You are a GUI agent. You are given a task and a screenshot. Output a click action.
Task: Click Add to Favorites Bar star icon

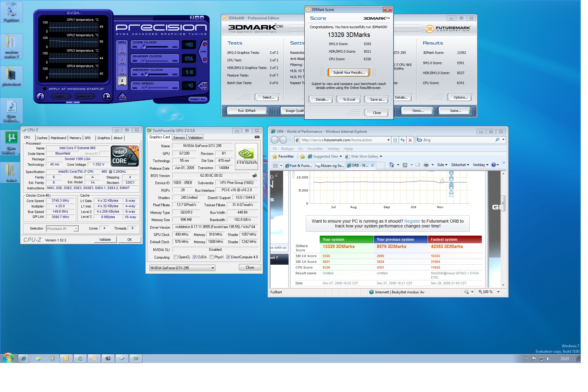[x=302, y=156]
